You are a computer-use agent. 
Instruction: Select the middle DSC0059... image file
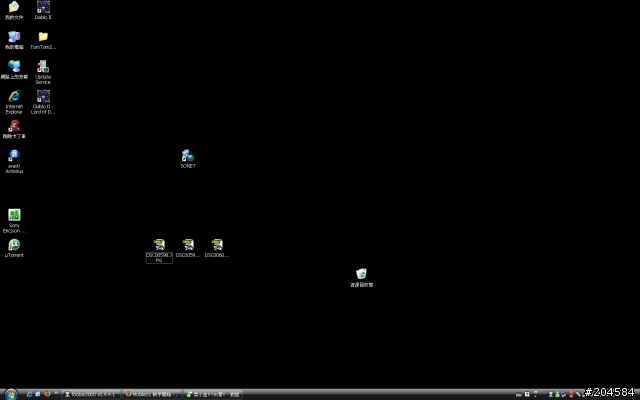188,248
